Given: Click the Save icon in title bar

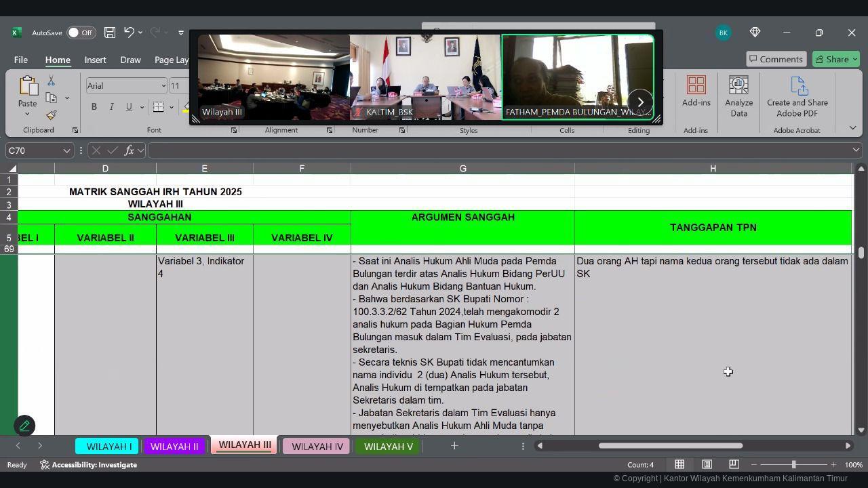Looking at the screenshot, I should pos(109,33).
